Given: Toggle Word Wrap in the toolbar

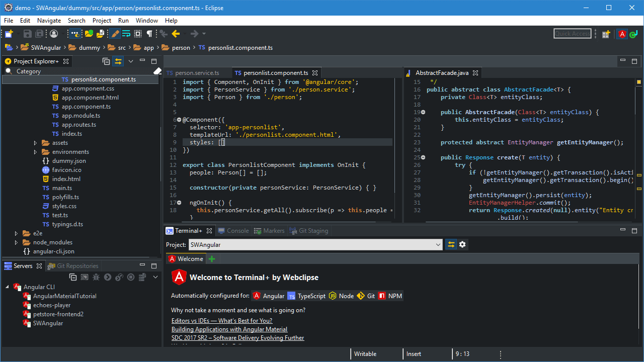Looking at the screenshot, I should [126, 34].
